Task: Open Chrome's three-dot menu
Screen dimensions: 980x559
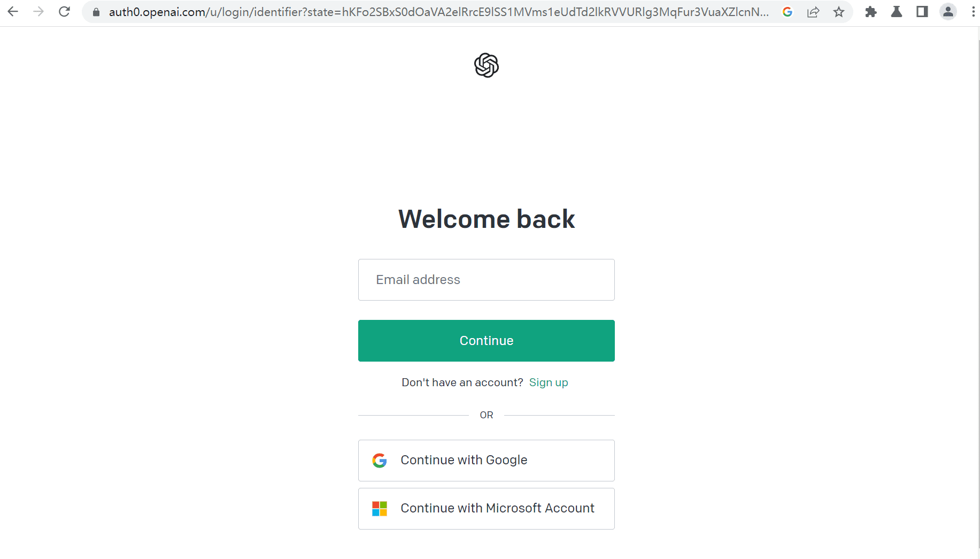Action: 973,12
